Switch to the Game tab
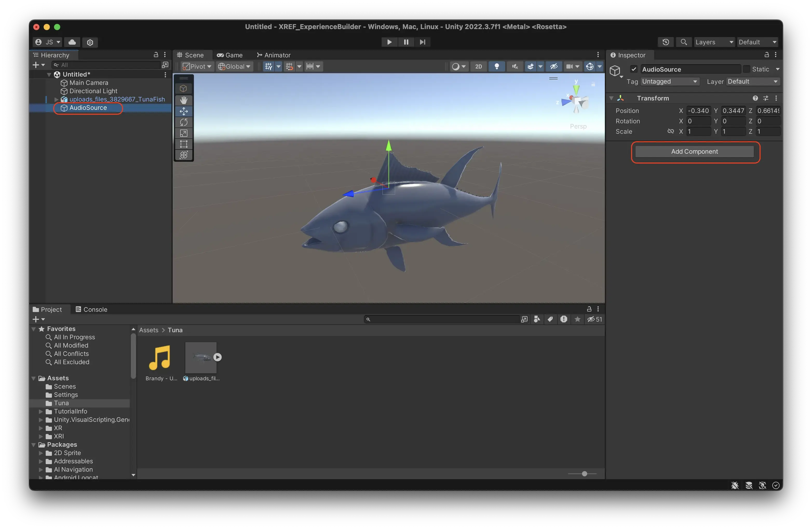Image resolution: width=812 pixels, height=529 pixels. coord(230,55)
